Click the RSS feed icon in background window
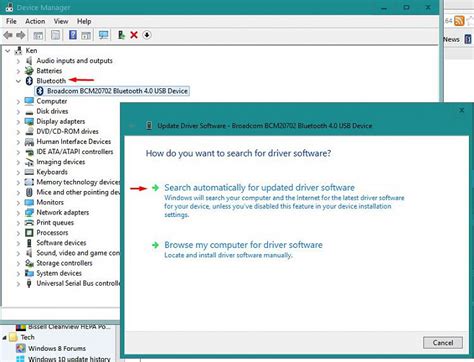Viewport: 474px width, 362px height. (459, 21)
